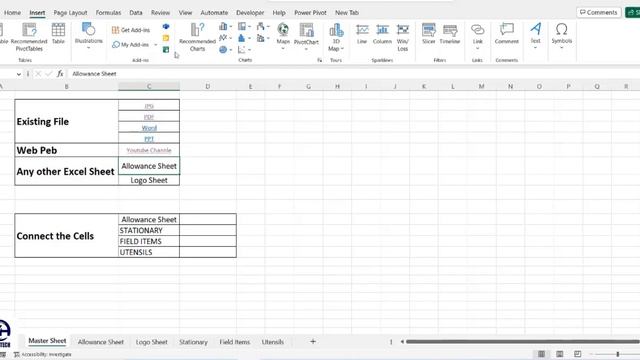Click the Link button in ribbon
This screenshot has height=360, width=640.
(x=478, y=36)
